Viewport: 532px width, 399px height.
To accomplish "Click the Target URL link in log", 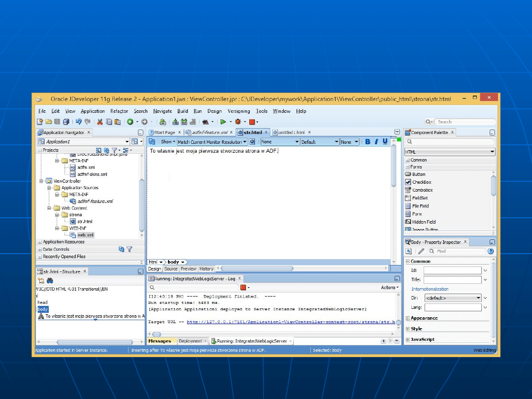I will [x=291, y=322].
